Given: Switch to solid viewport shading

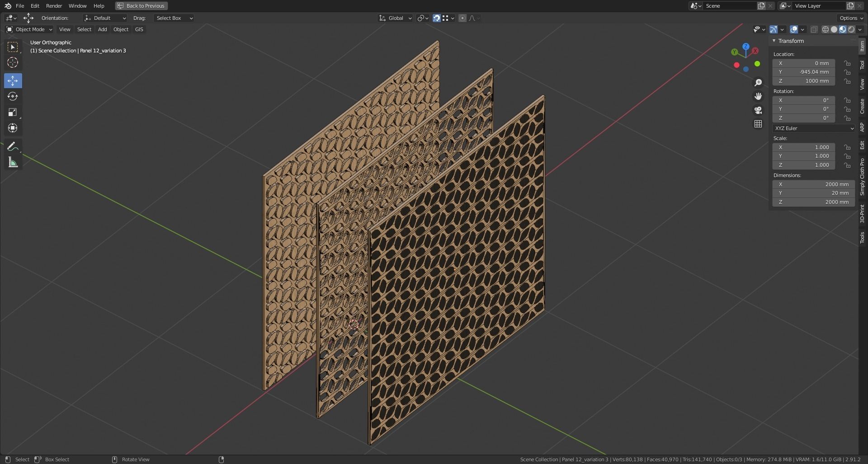Looking at the screenshot, I should [x=834, y=29].
